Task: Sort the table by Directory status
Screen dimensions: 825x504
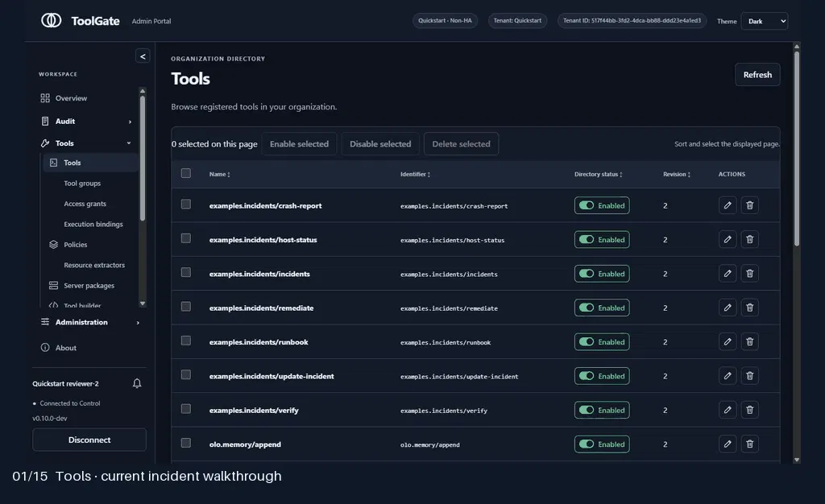Action: (599, 175)
